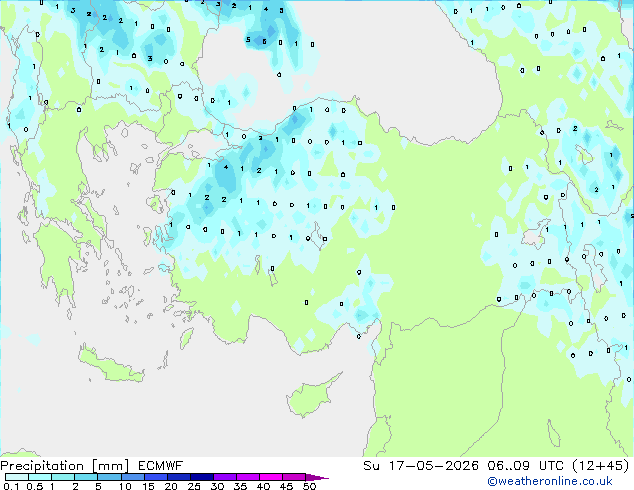Click legend scale label '25'
634x490 pixels.
pos(194,486)
